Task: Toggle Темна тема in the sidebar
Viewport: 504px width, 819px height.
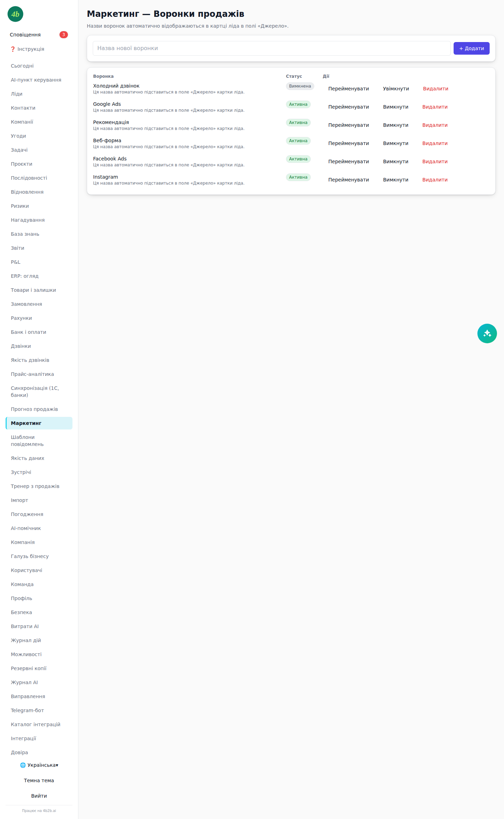Action: click(39, 780)
